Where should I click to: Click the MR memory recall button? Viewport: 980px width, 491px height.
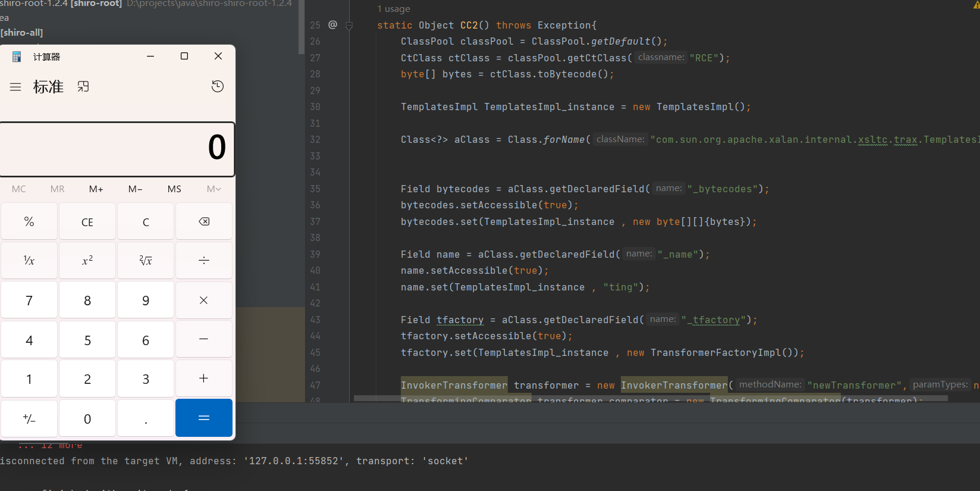click(x=58, y=189)
